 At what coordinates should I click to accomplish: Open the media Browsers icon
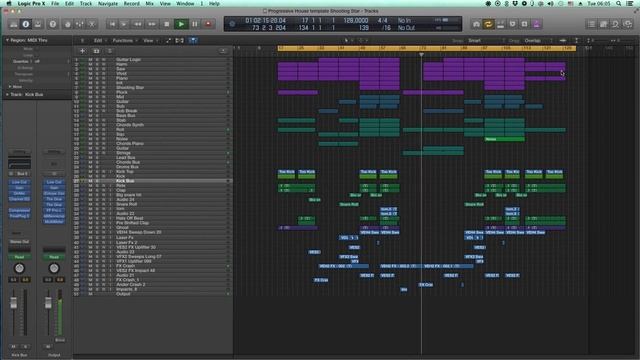point(628,24)
